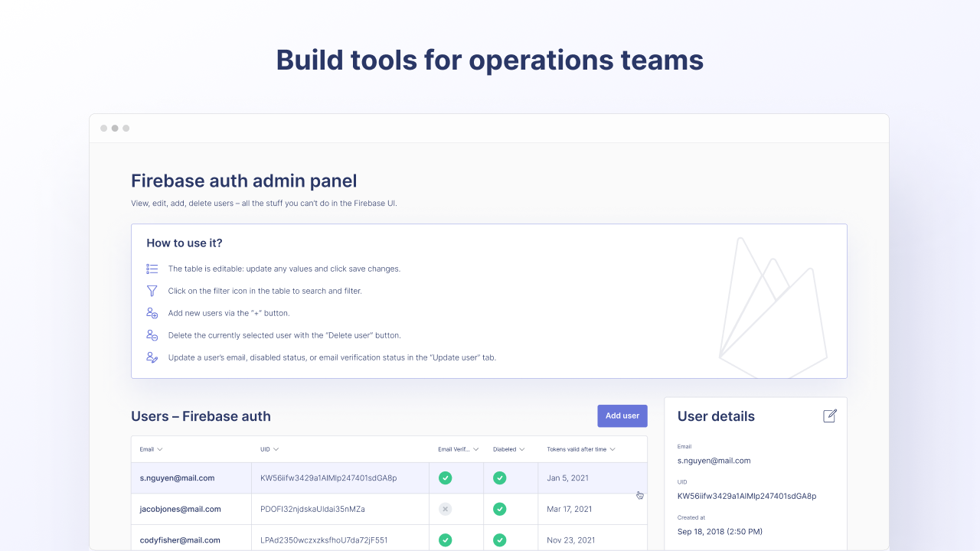Click the edit icon in User details
Image resolution: width=980 pixels, height=551 pixels.
coord(830,416)
